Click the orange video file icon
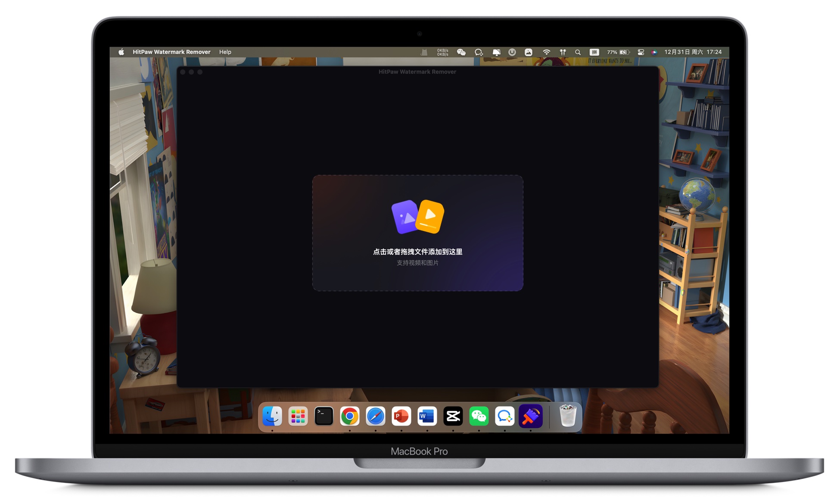 [x=430, y=216]
